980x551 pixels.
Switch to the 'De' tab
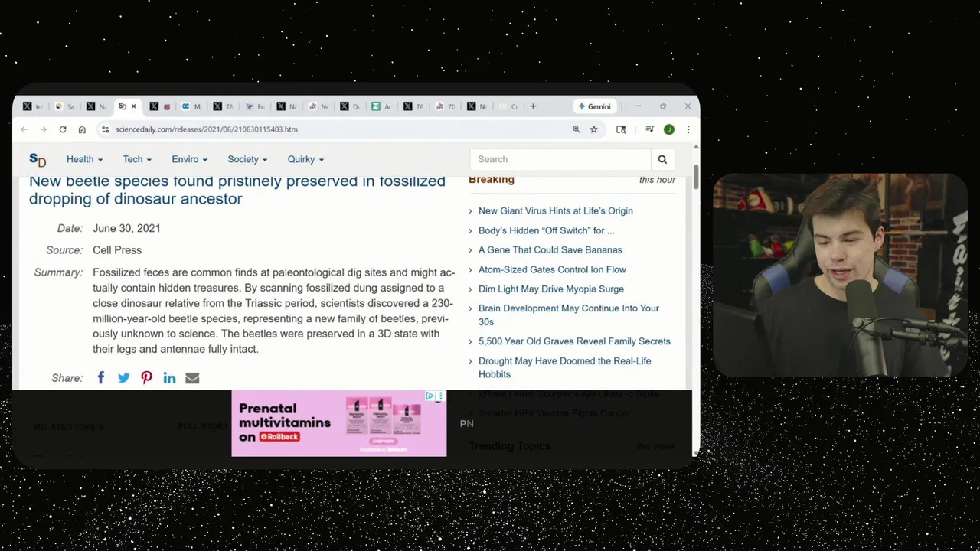[x=351, y=106]
